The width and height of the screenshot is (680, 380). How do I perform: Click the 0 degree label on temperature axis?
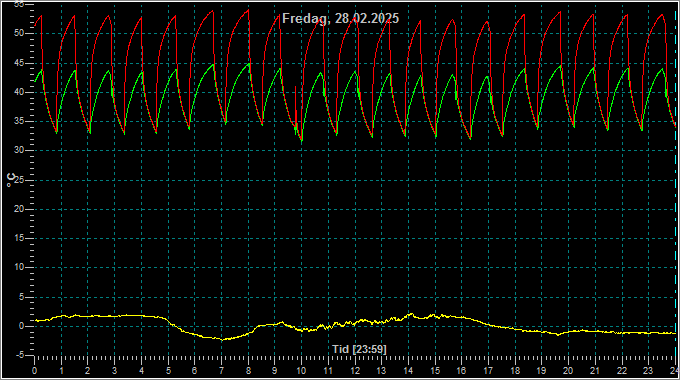click(21, 326)
